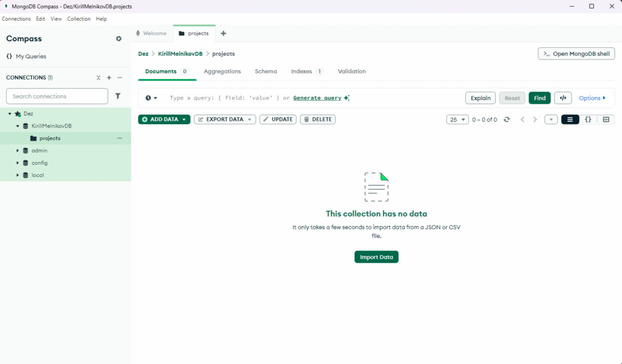
Task: Click the Open MongoDB shell button
Action: tap(576, 54)
